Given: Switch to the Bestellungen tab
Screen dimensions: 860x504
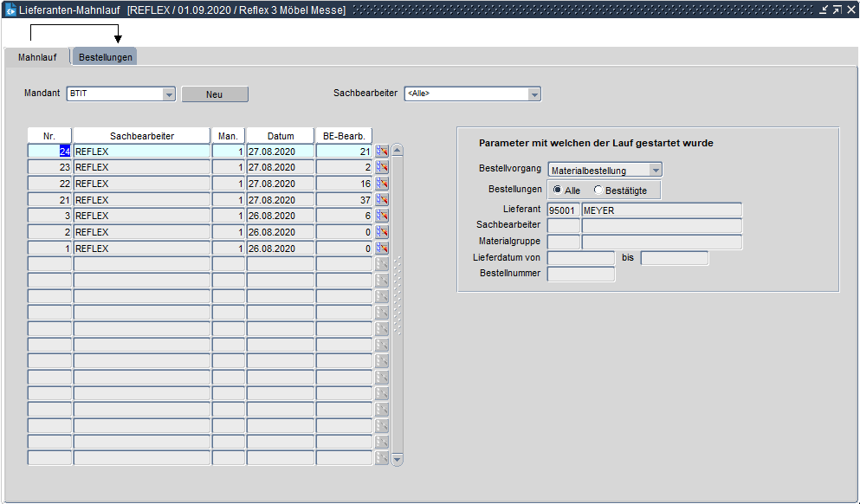Looking at the screenshot, I should (x=105, y=57).
